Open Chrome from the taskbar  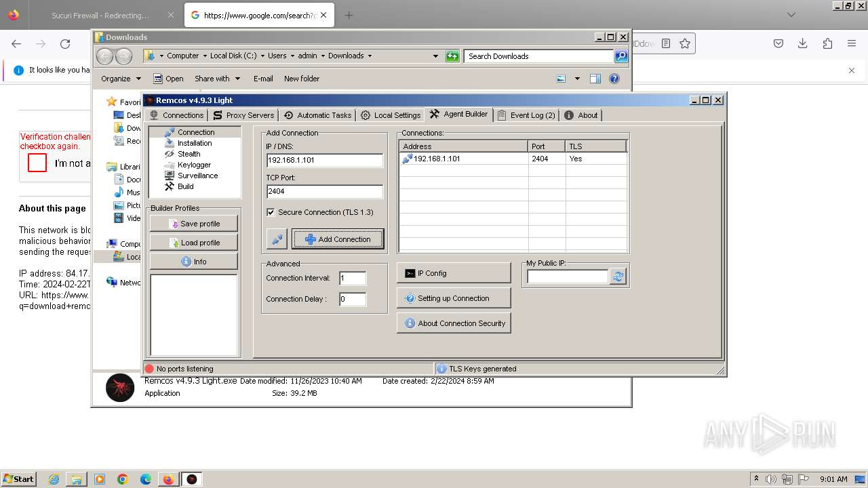point(123,479)
